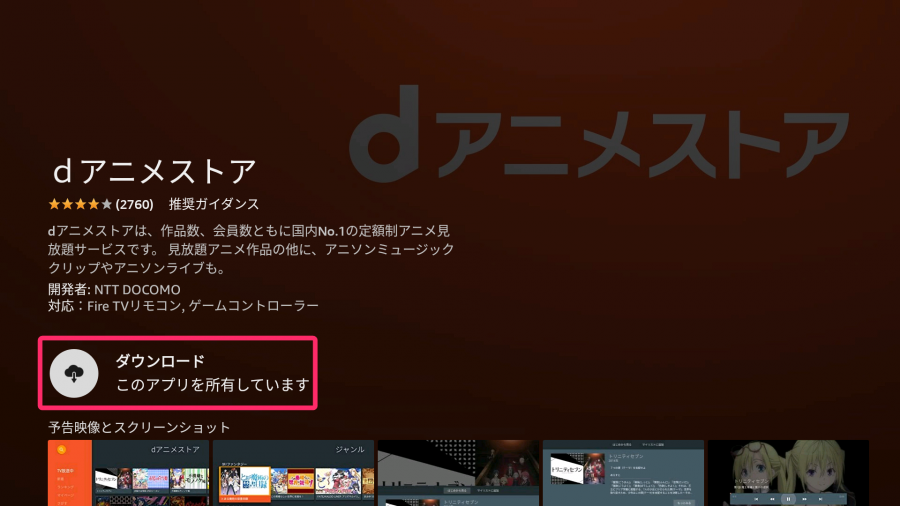
Task: Open first screenshot with orange sidebar
Action: (x=129, y=473)
